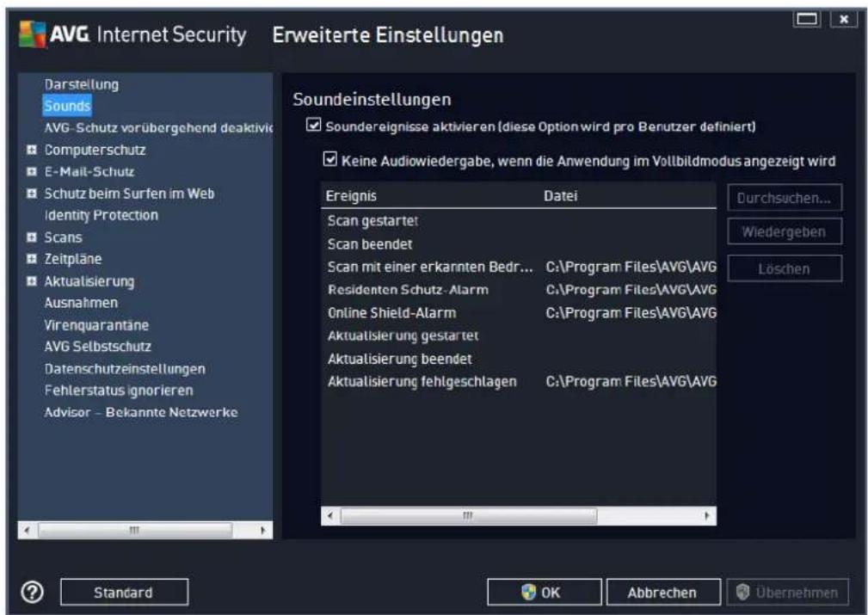Select the Residenten Schutz-Alarm row
Viewport: 868px width, 615px height.
click(x=519, y=290)
